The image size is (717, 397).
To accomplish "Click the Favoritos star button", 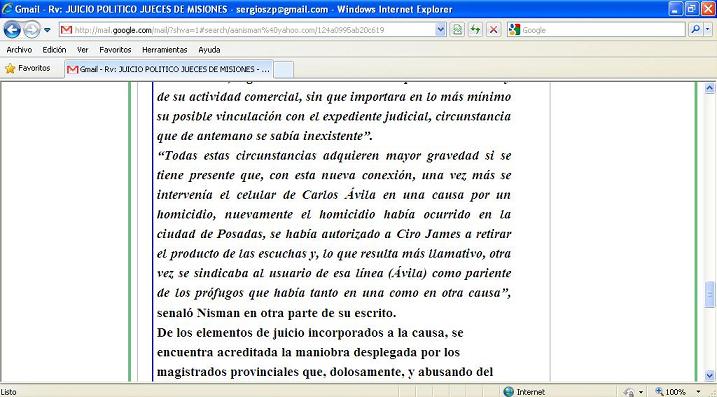I will pyautogui.click(x=27, y=68).
